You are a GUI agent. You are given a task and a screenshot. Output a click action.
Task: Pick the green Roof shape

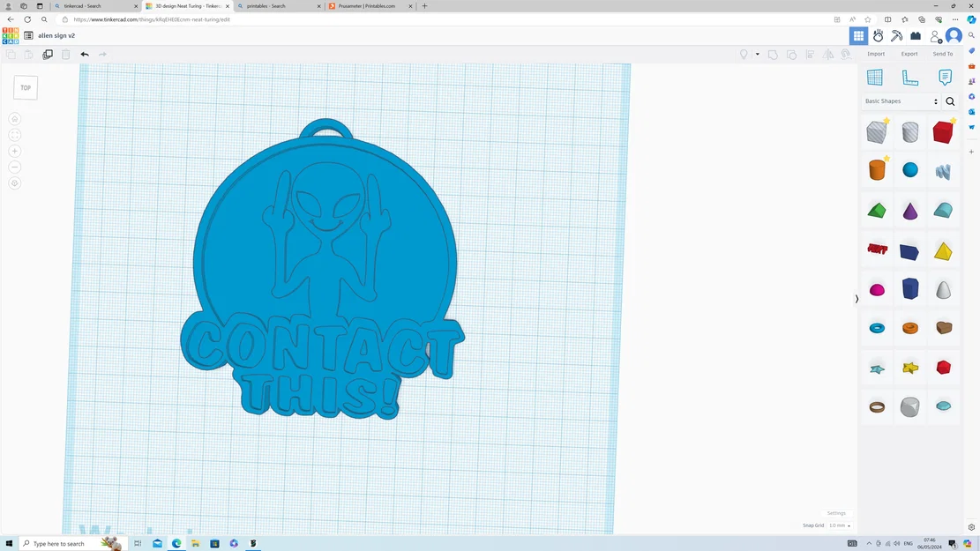pos(877,211)
